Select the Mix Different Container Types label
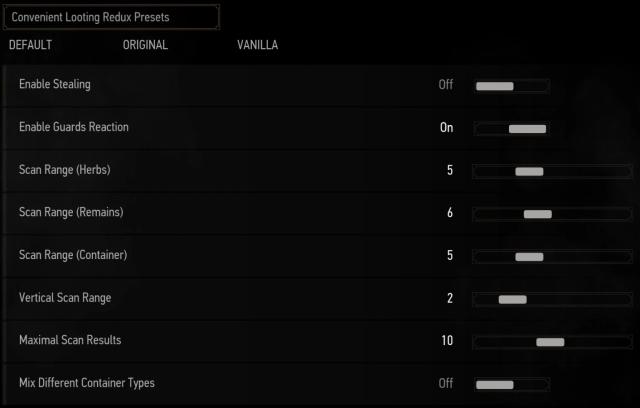This screenshot has width=640, height=408. [x=87, y=383]
